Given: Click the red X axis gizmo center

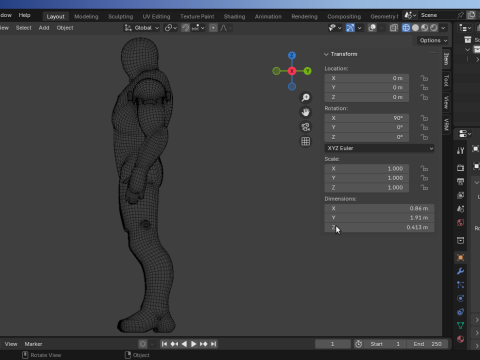Looking at the screenshot, I should pyautogui.click(x=292, y=71).
